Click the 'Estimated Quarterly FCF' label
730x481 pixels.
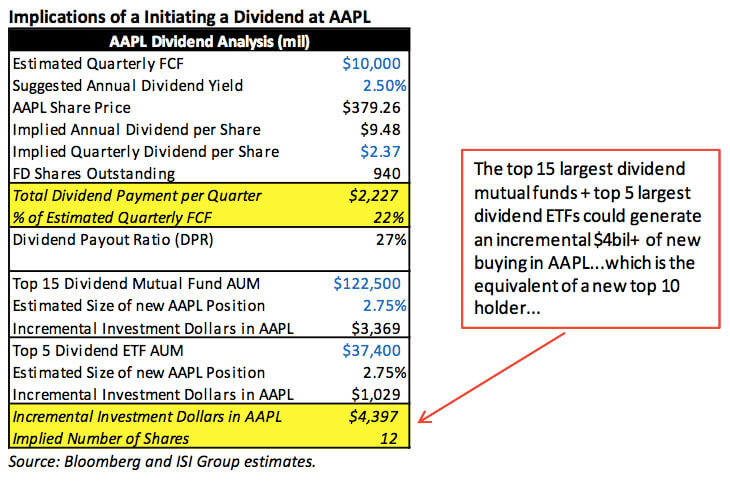pos(98,64)
